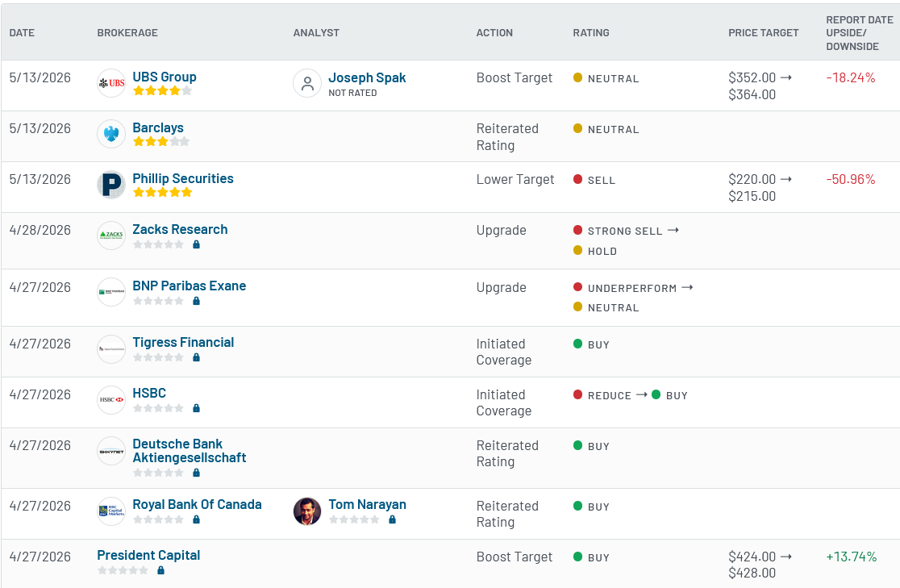Screen dimensions: 900x588
Task: Click the UBS Group logo icon
Action: (x=111, y=83)
